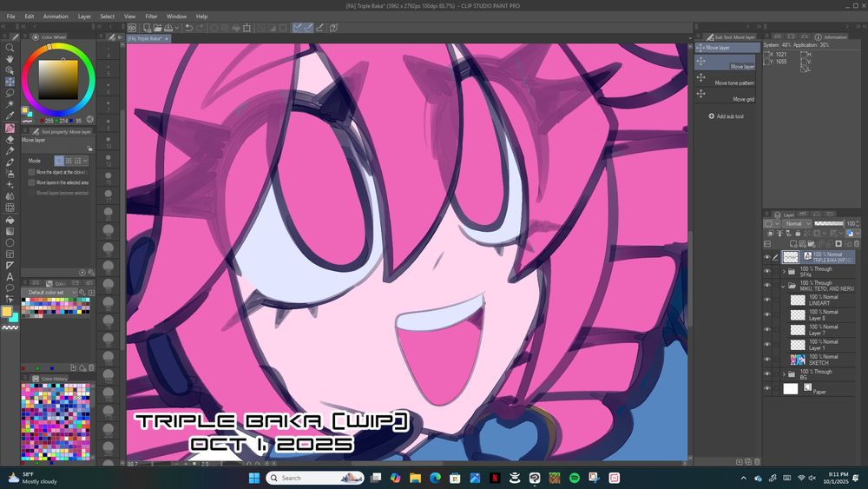
Task: Choose the Move tone pattern sub tool
Action: pos(725,81)
